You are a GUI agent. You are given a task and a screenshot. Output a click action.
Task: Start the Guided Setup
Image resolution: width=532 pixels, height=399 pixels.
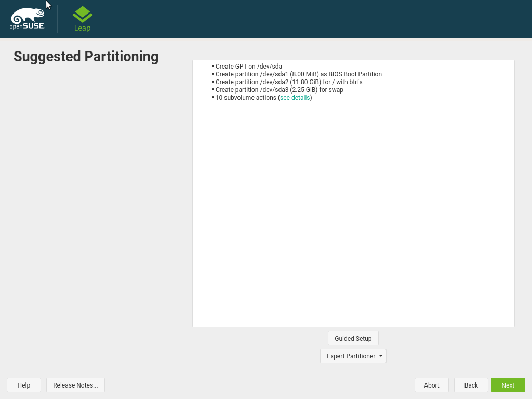(353, 338)
